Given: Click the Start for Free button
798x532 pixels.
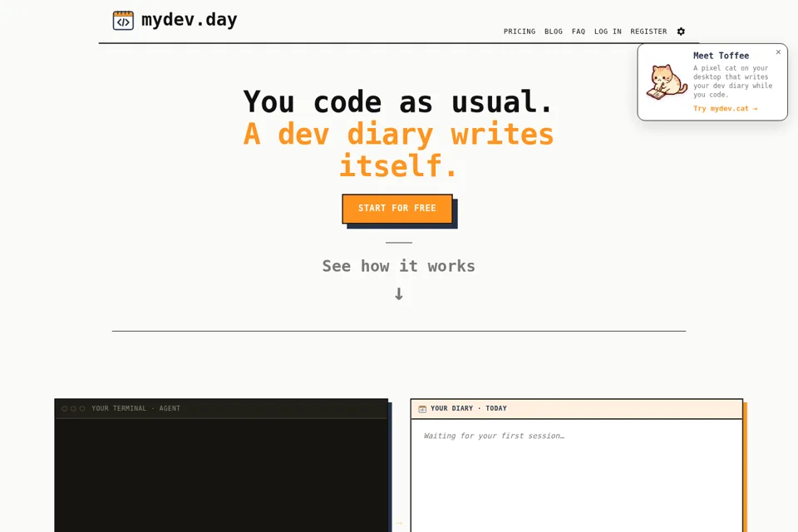Looking at the screenshot, I should coord(397,208).
